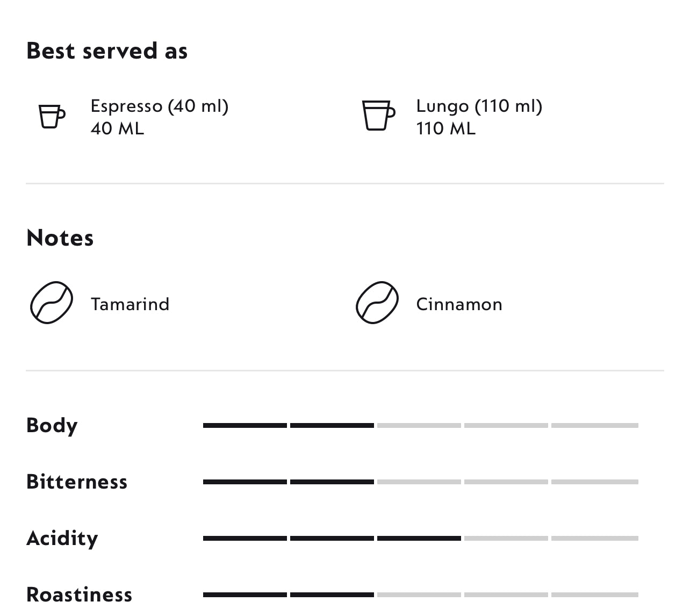The image size is (690, 616).
Task: Click the '110 ML' volume text
Action: [445, 129]
